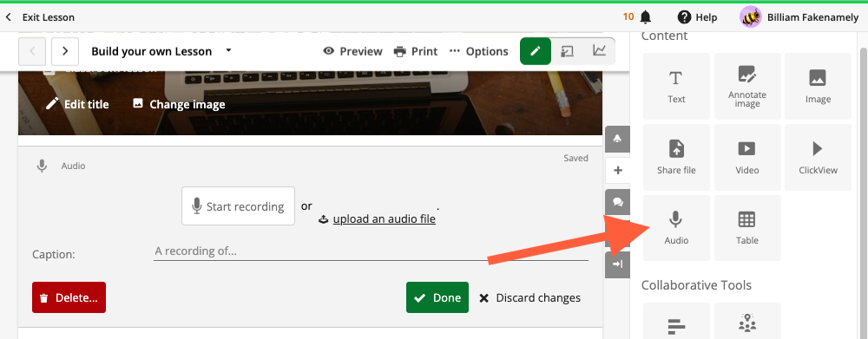This screenshot has height=339, width=868.
Task: Add a Video content component
Action: [x=747, y=157]
